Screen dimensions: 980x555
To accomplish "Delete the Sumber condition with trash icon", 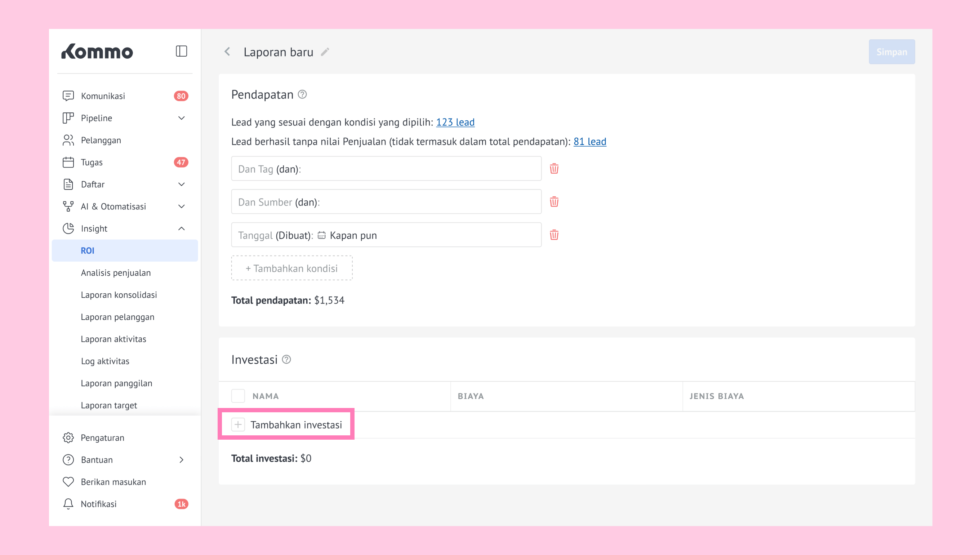I will 554,202.
